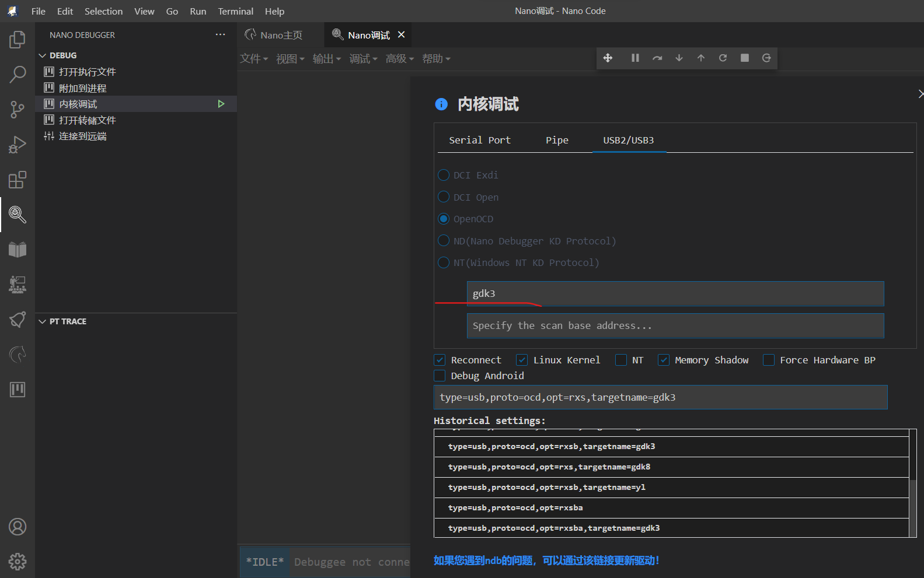Switch to the Serial Port tab
The image size is (924, 578).
(x=480, y=140)
